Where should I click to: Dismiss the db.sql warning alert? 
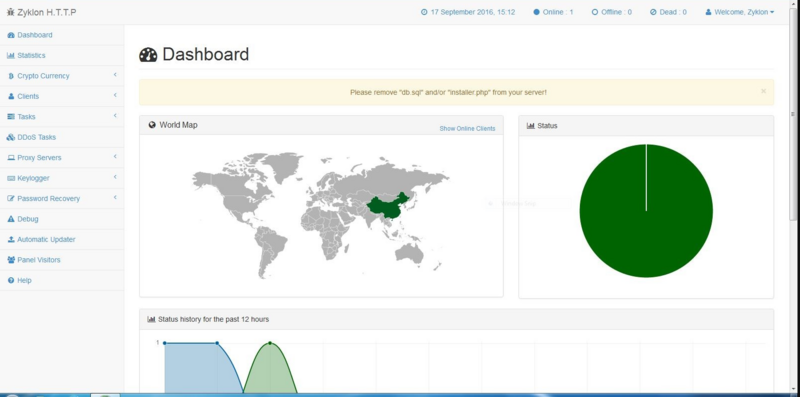coord(763,91)
